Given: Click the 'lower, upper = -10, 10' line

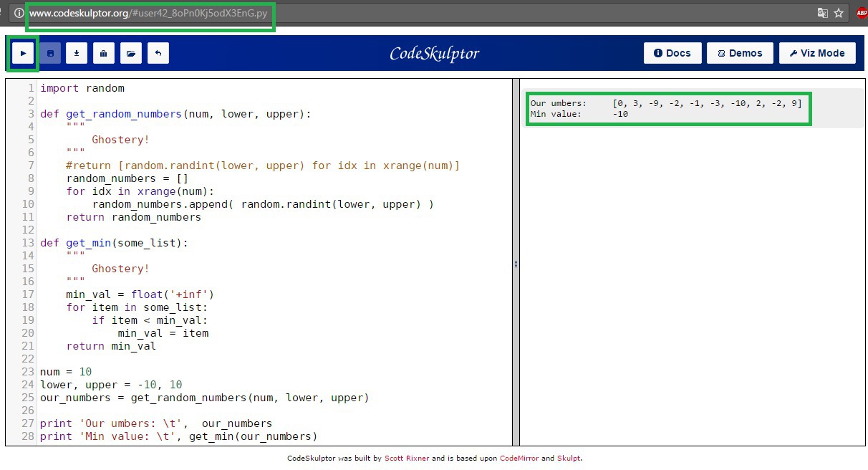Looking at the screenshot, I should [111, 385].
